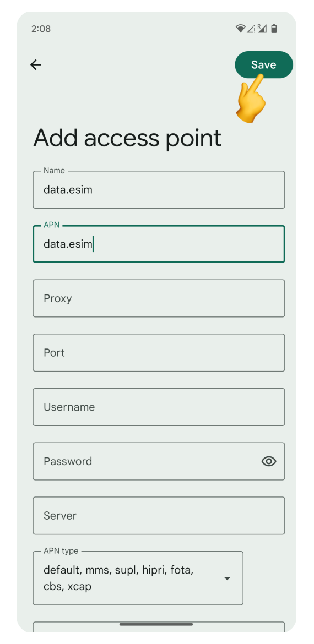Screen dimensions: 314x644
Task: Tap the Wi-Fi status icon
Action: 240,29
